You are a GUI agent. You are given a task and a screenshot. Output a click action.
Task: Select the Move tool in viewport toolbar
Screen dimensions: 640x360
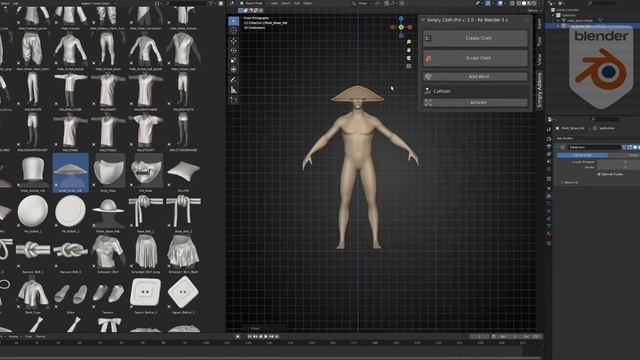[x=233, y=41]
